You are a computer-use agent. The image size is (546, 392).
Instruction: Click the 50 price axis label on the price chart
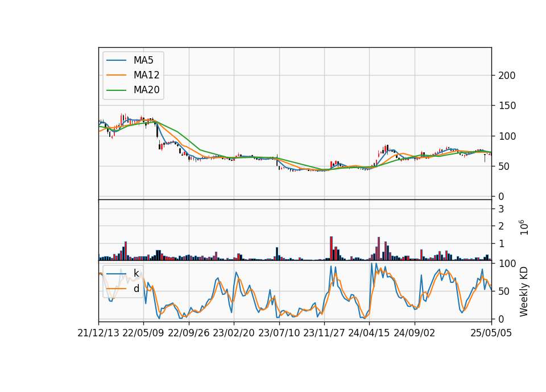(504, 166)
